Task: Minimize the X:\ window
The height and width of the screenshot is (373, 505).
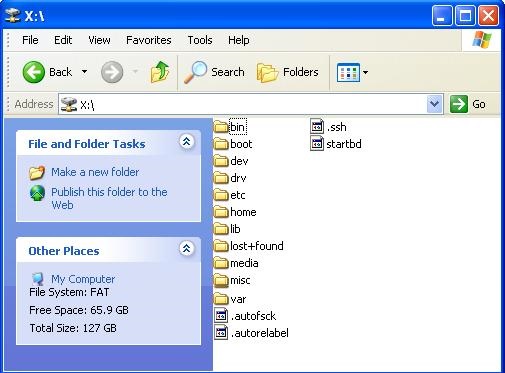Action: pyautogui.click(x=442, y=15)
